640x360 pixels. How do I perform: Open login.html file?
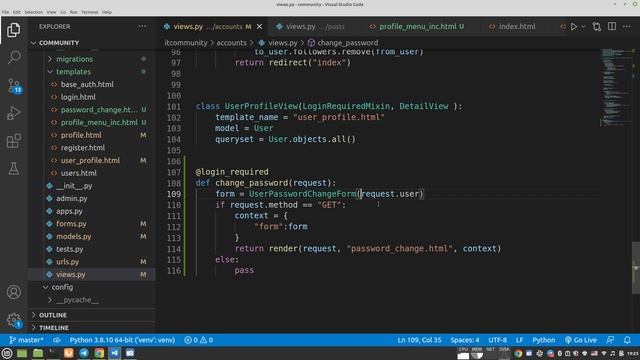(92, 97)
